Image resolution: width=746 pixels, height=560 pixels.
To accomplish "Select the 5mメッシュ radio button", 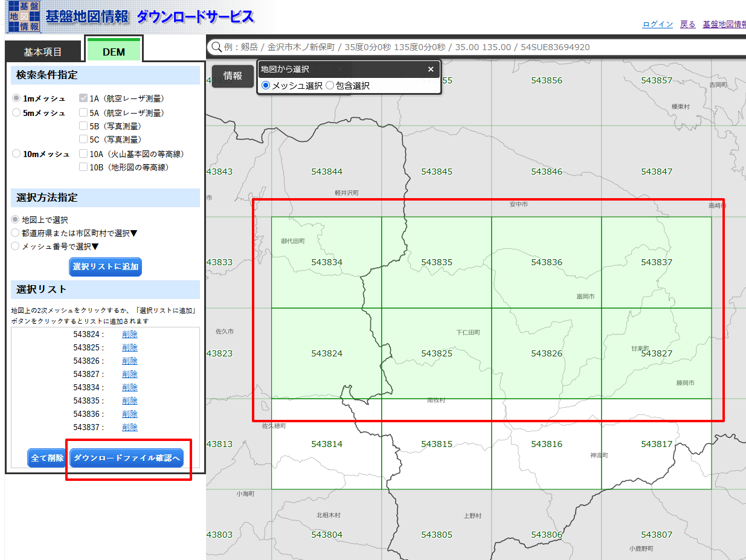I will coord(16,113).
